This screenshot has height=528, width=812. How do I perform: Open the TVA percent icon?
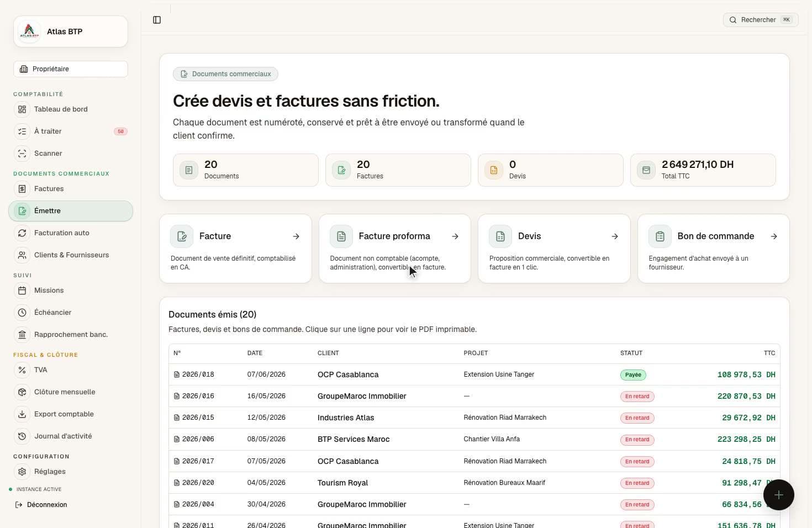click(22, 370)
